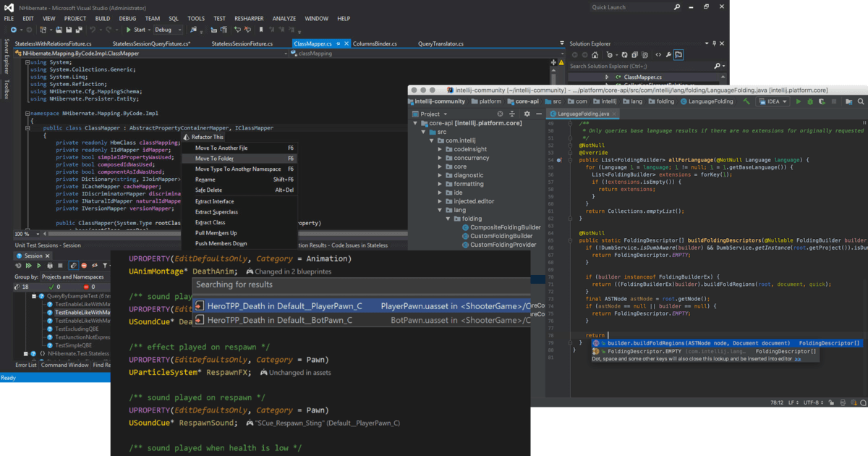Click the Refresh icon in Solution Explorer toolbar
868x456 pixels.
pyautogui.click(x=625, y=55)
